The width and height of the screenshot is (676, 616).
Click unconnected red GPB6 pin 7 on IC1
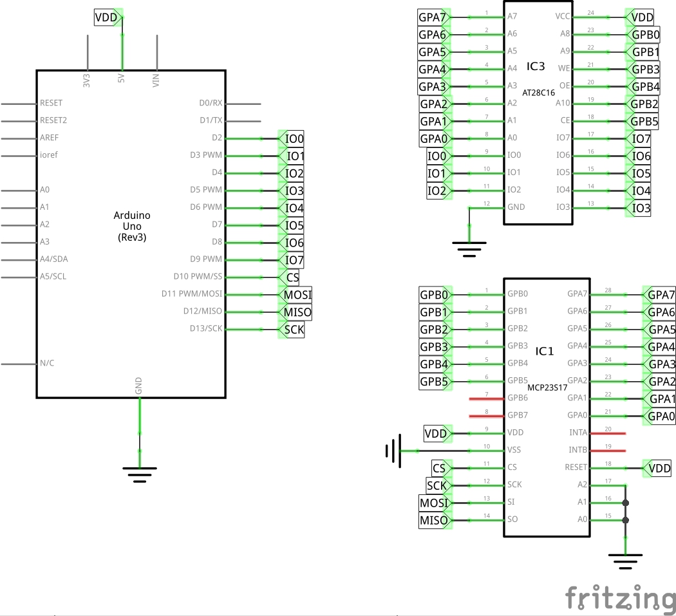point(487,398)
